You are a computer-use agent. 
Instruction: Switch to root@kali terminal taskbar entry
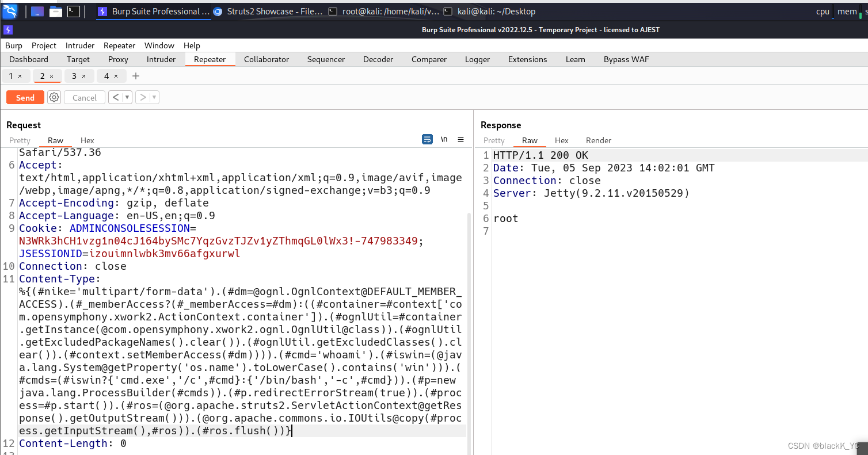383,12
